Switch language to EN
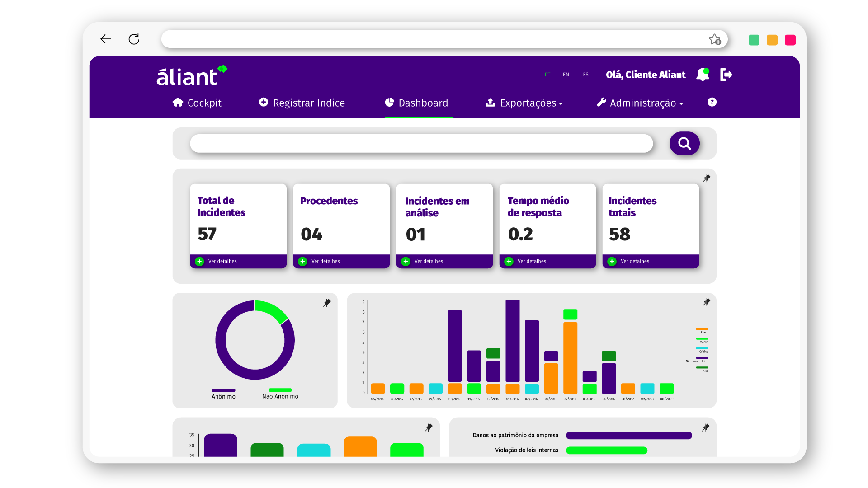868x488 pixels. [566, 75]
